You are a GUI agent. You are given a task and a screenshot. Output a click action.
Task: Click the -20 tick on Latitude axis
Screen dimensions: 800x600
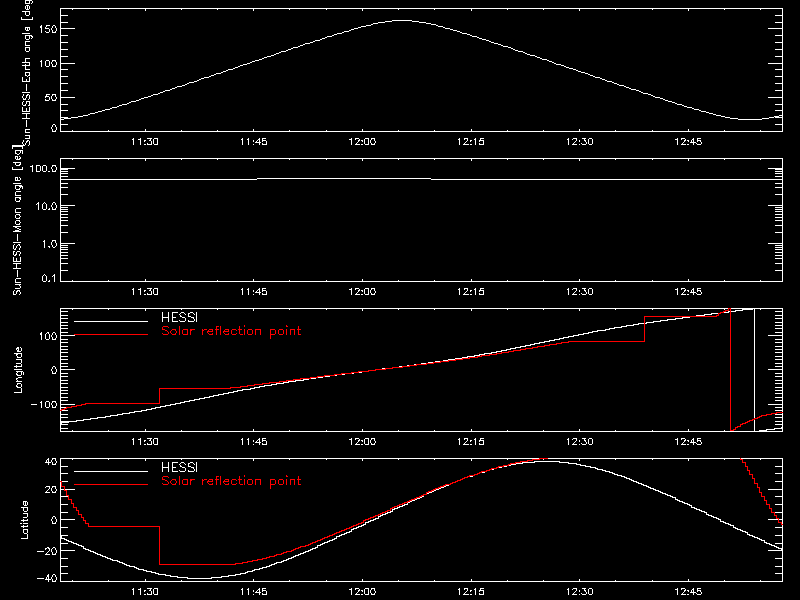pos(47,551)
